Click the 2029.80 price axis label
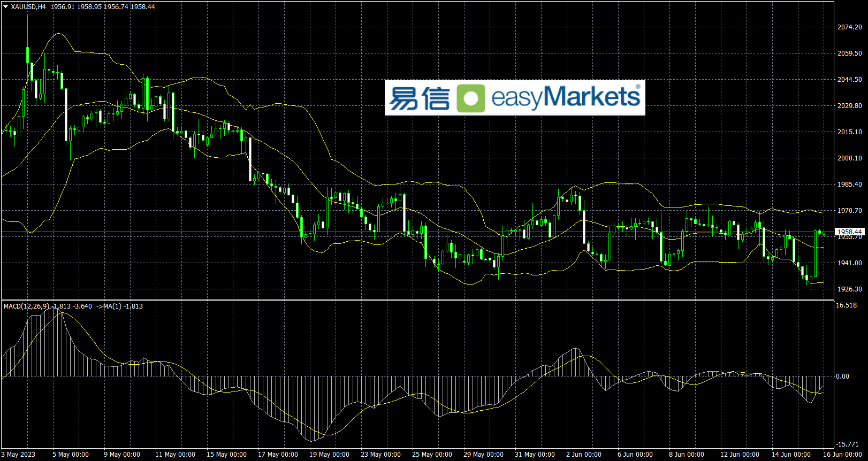 849,106
